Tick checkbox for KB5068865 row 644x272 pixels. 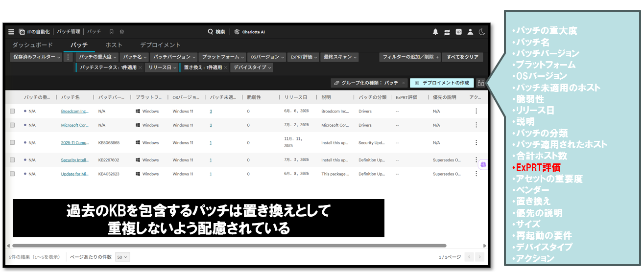(x=12, y=143)
